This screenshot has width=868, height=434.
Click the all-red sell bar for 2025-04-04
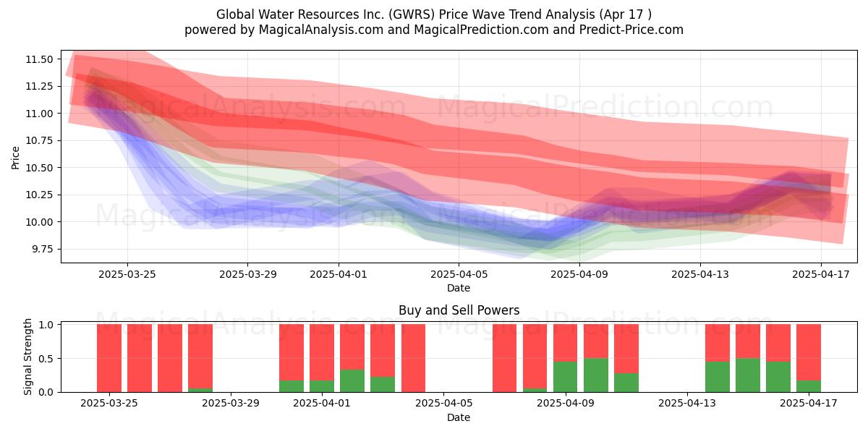point(413,358)
